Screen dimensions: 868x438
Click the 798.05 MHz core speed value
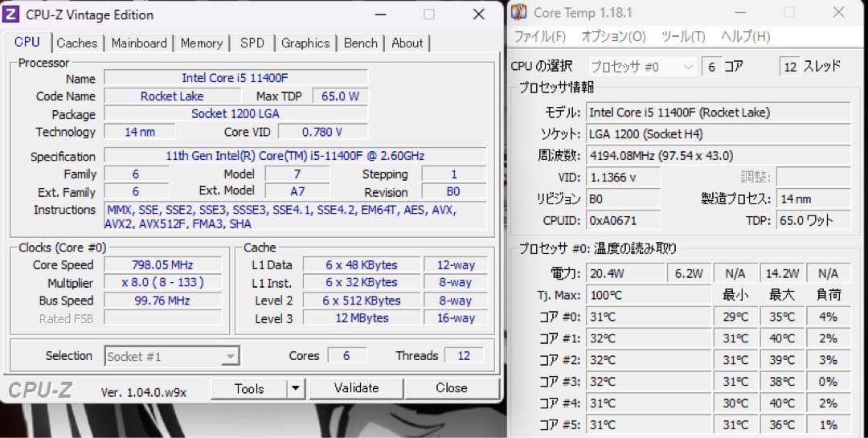tap(162, 264)
